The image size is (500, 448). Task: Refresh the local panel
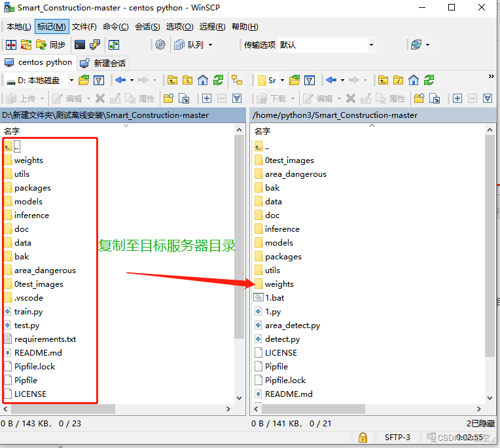(x=218, y=80)
